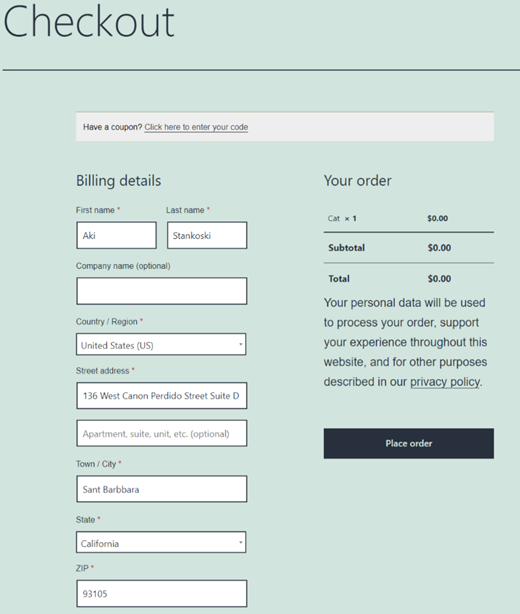The width and height of the screenshot is (520, 614).
Task: Click the Your order heading
Action: click(358, 181)
